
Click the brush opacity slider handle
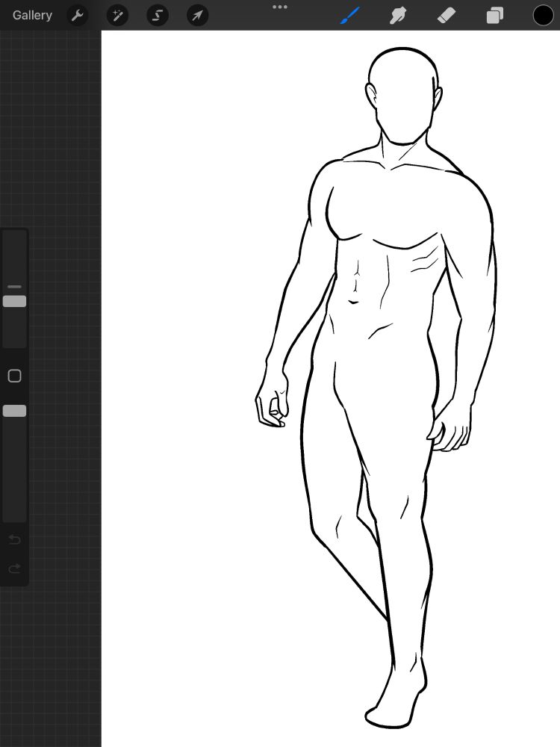coord(15,411)
